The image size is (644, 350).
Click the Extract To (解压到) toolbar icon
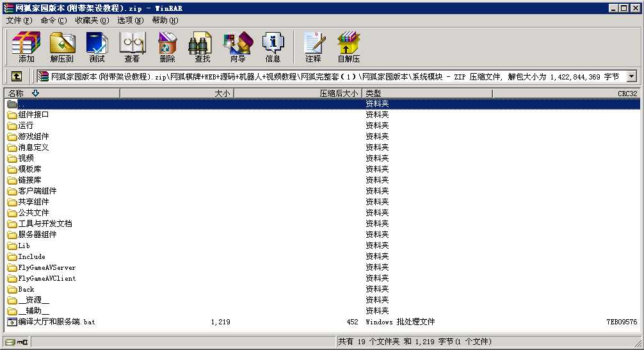(x=62, y=47)
